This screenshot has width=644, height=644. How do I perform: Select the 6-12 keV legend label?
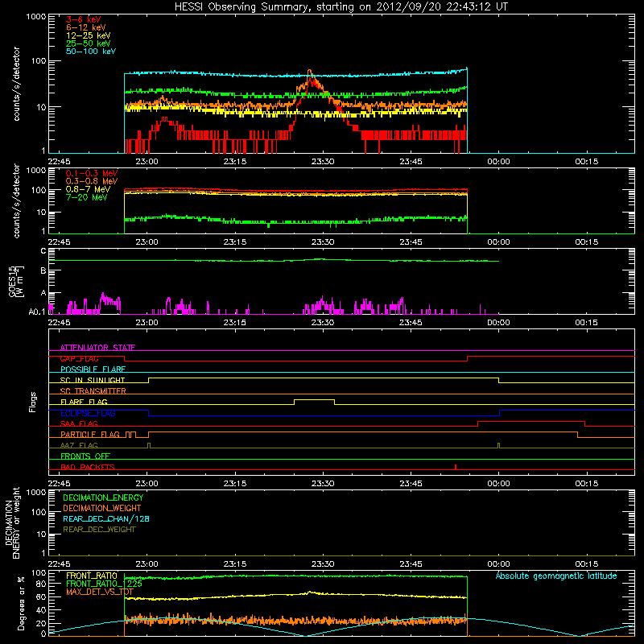(x=86, y=27)
